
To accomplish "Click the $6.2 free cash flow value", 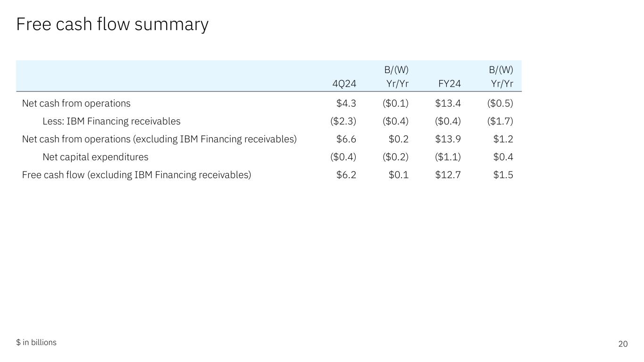I will pyautogui.click(x=346, y=175).
